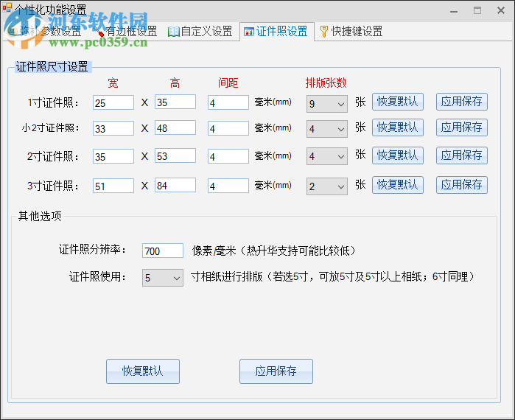Switch to the 有边框设置 tab
515x420 pixels.
[x=125, y=32]
